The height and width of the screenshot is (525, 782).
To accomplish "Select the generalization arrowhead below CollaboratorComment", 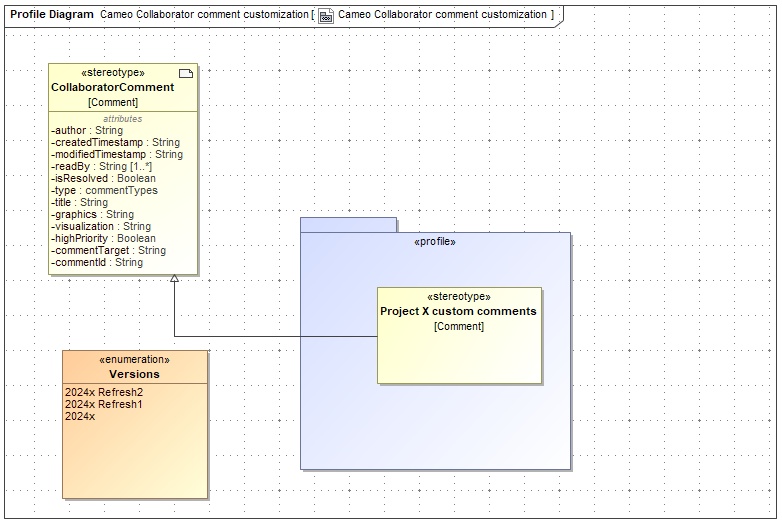I will 175,279.
